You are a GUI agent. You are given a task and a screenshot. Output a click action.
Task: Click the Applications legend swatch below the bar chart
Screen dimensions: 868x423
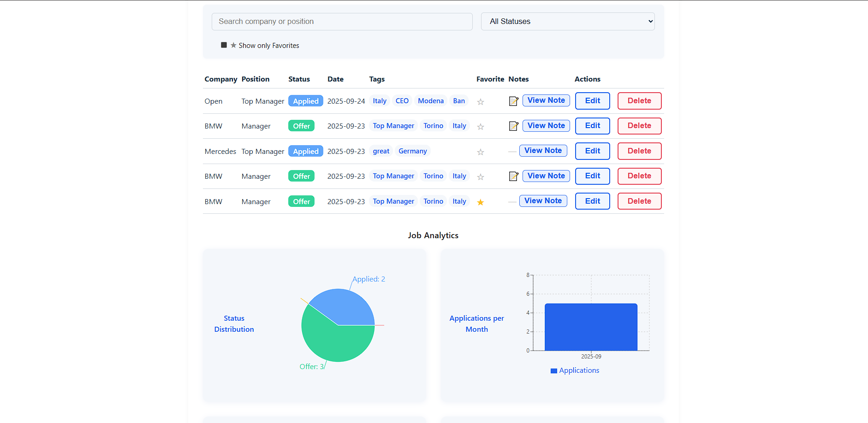pyautogui.click(x=553, y=370)
